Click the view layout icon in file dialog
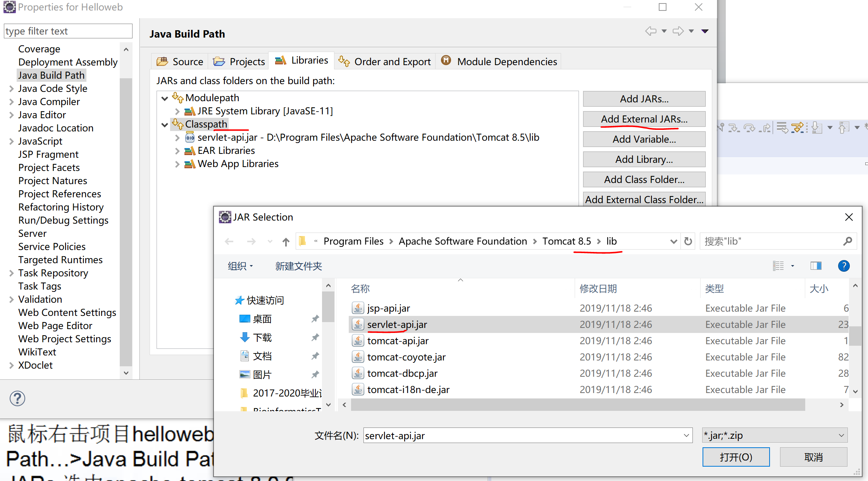 (x=778, y=266)
